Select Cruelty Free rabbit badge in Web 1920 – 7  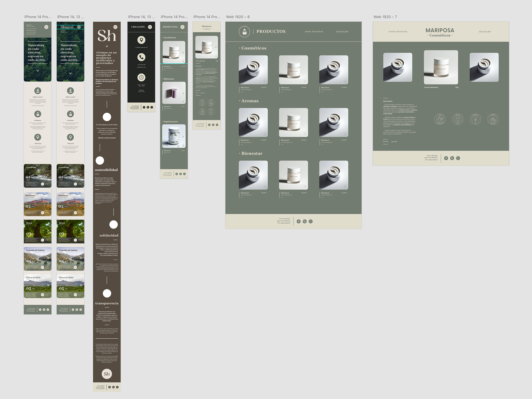458,119
